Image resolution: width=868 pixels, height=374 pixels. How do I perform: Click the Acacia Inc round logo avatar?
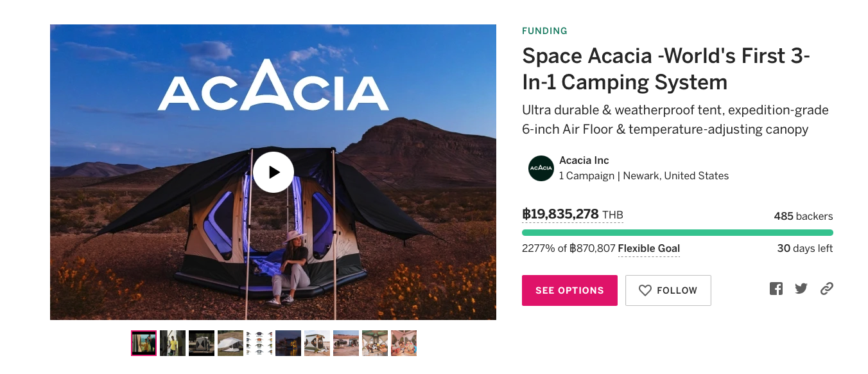541,168
